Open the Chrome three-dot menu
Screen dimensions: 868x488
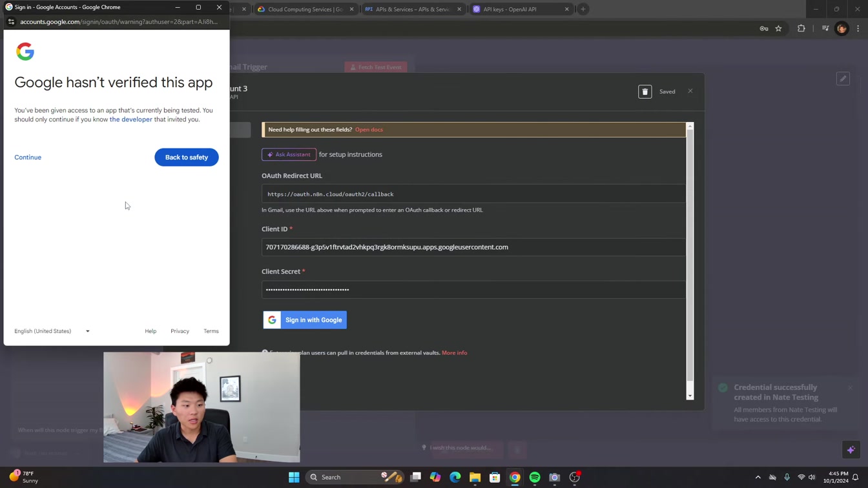[858, 28]
